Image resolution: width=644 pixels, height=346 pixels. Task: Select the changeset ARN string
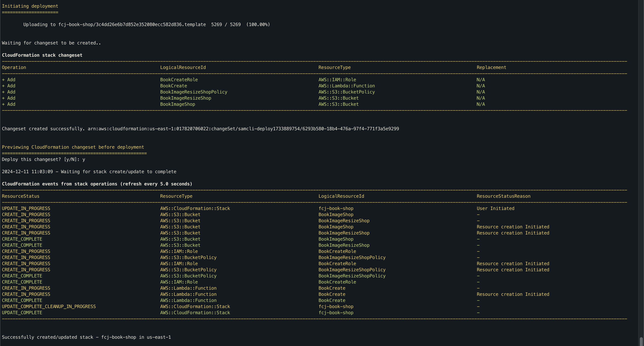pyautogui.click(x=243, y=129)
